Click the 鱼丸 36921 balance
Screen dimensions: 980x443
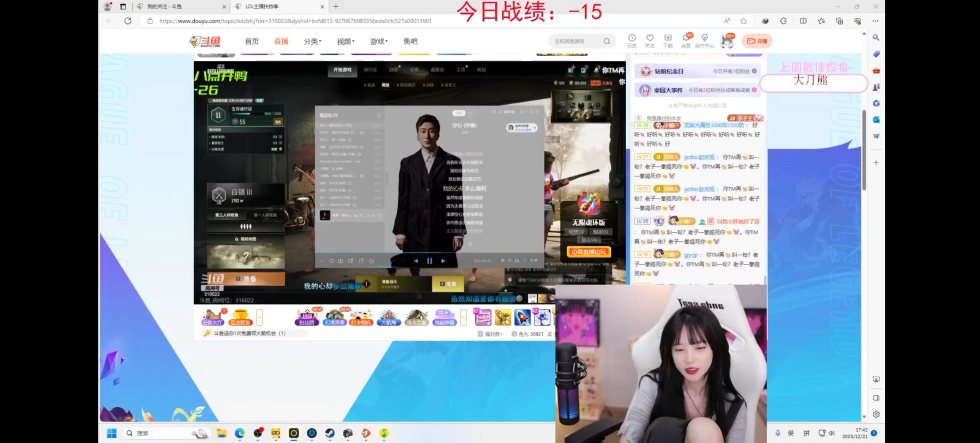pos(528,334)
